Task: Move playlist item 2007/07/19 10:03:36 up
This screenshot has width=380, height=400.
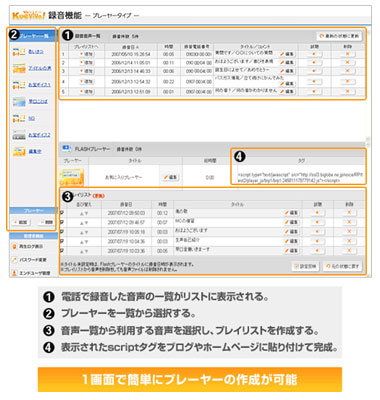Action: pos(82,251)
